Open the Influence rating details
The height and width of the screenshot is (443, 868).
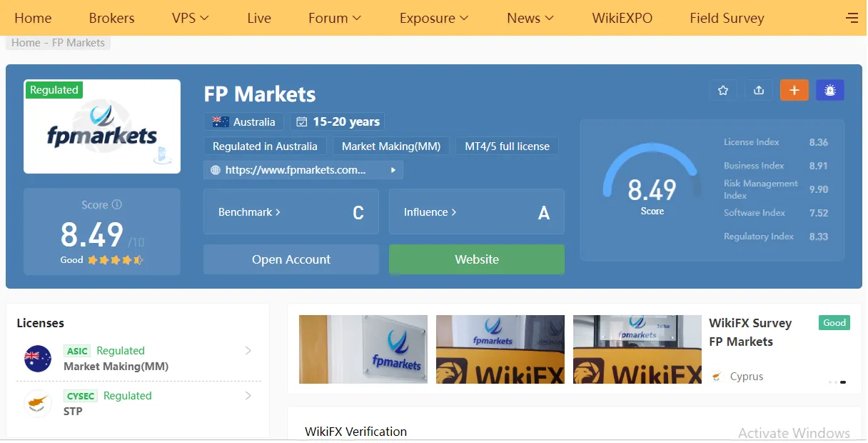tap(477, 211)
